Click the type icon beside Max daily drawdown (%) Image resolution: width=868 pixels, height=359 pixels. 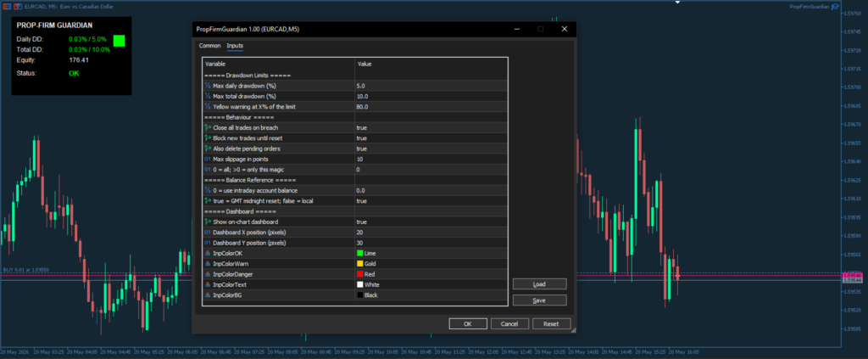pyautogui.click(x=208, y=86)
